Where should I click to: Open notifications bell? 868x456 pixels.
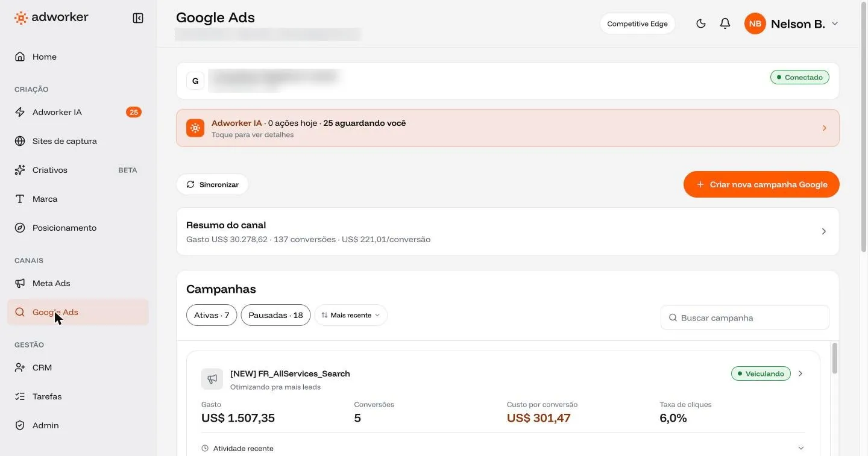[x=725, y=23]
